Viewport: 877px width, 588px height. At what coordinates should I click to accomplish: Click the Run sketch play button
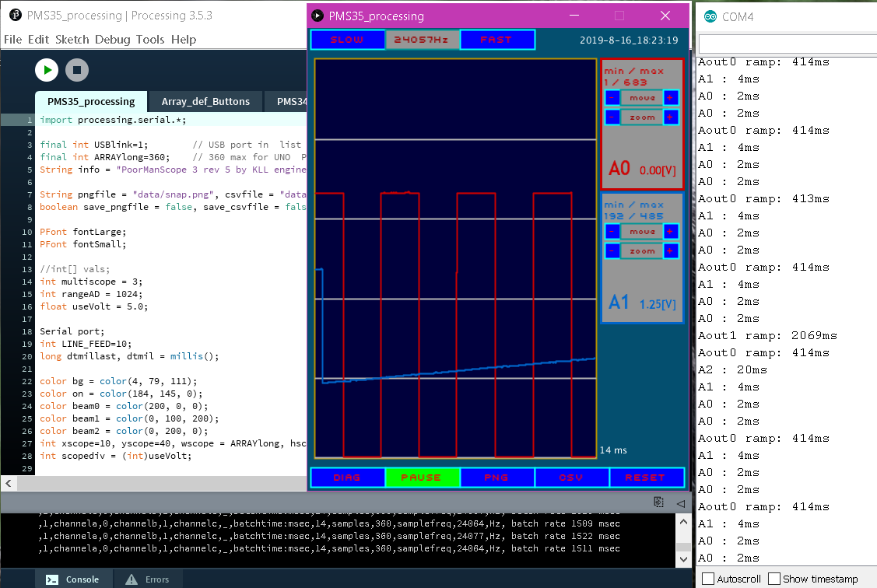(47, 70)
